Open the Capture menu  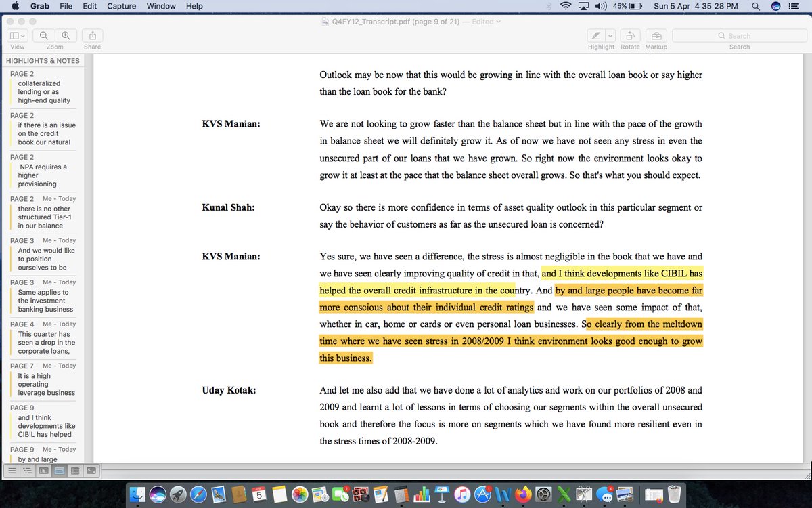coord(121,6)
